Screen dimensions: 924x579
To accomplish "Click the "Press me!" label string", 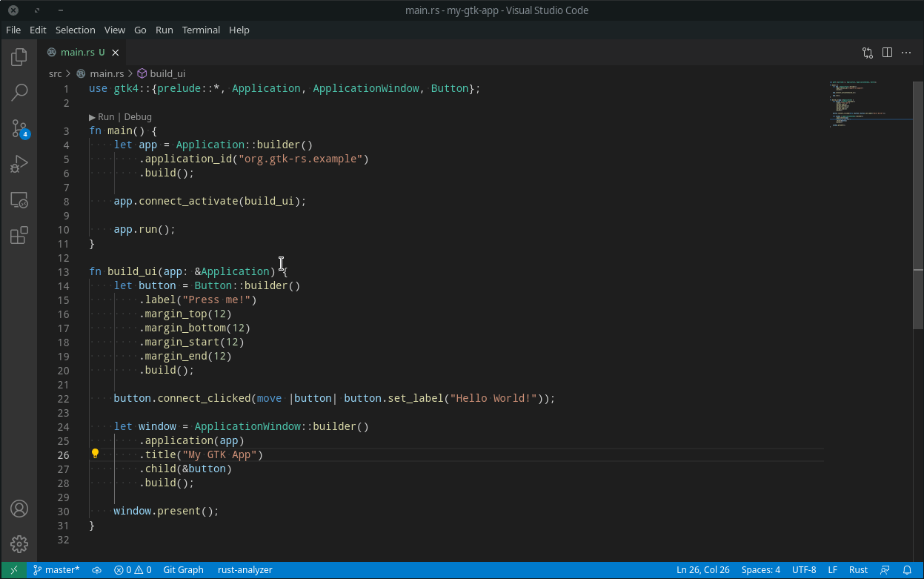I will tap(216, 300).
